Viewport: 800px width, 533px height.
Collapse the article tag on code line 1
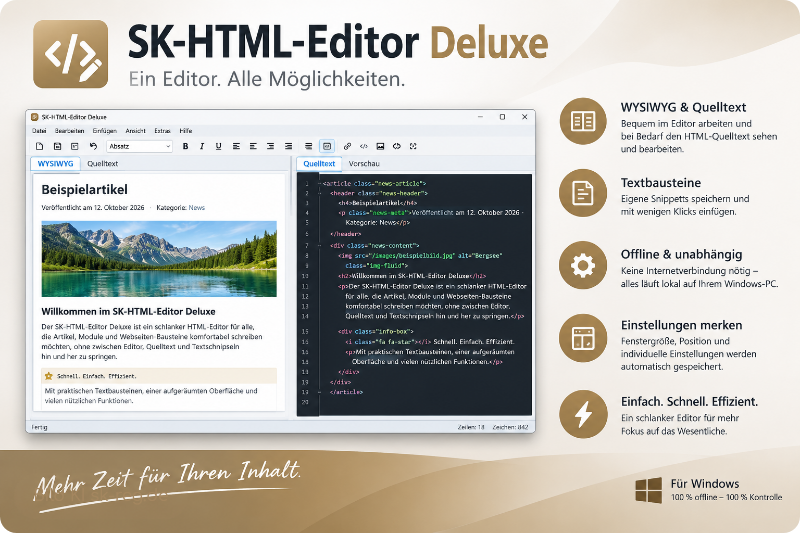coord(320,184)
